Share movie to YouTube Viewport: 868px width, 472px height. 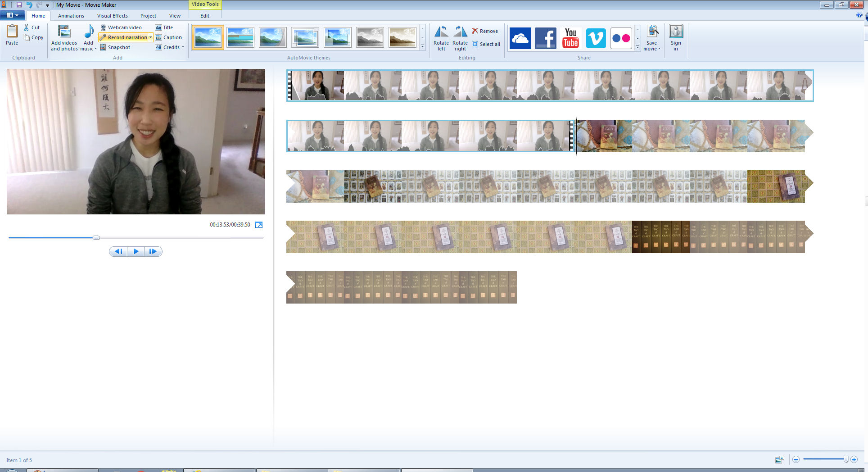coord(570,38)
